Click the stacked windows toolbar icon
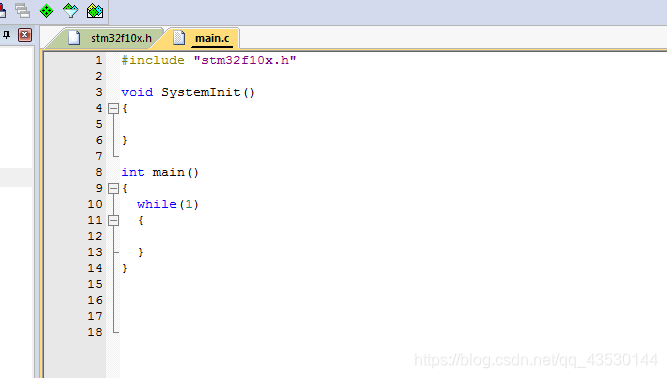The image size is (667, 378). click(22, 11)
